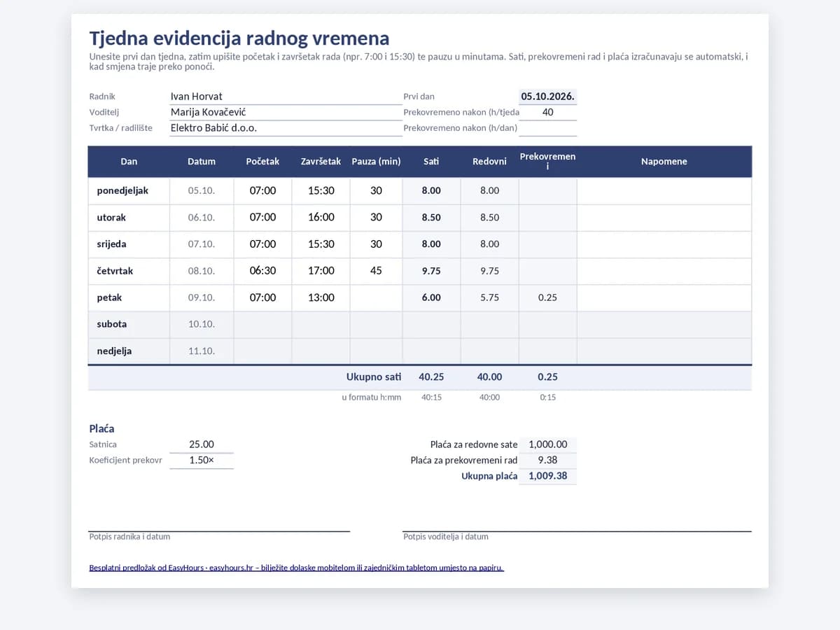The width and height of the screenshot is (840, 630).
Task: Open the EasyHours free template link
Action: click(296, 568)
